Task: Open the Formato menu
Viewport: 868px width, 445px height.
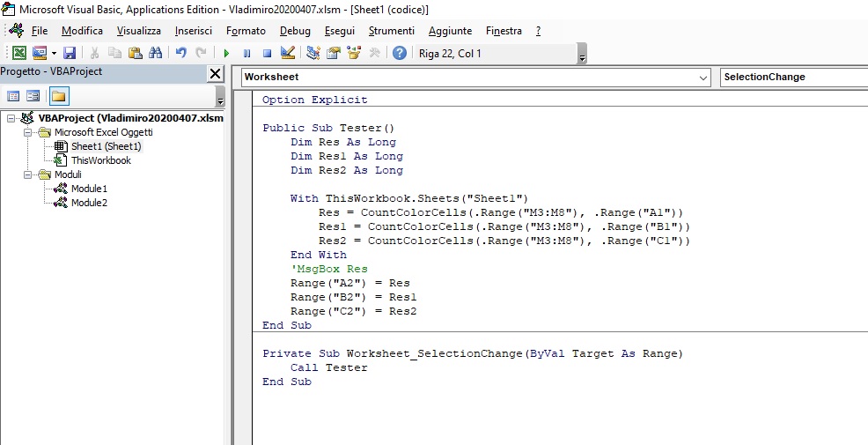Action: [246, 31]
